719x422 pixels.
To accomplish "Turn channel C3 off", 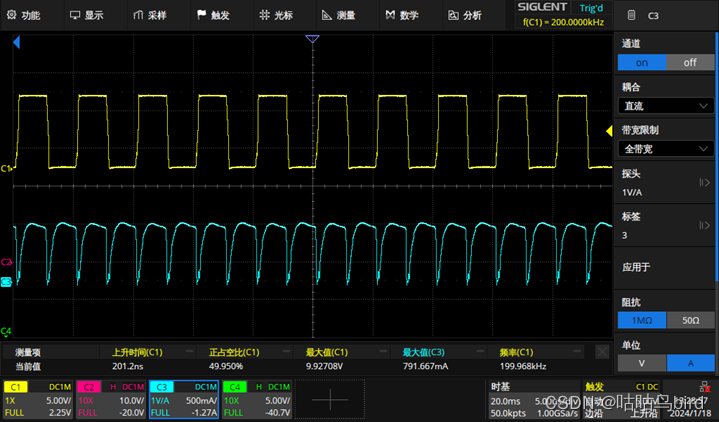I will [x=690, y=62].
